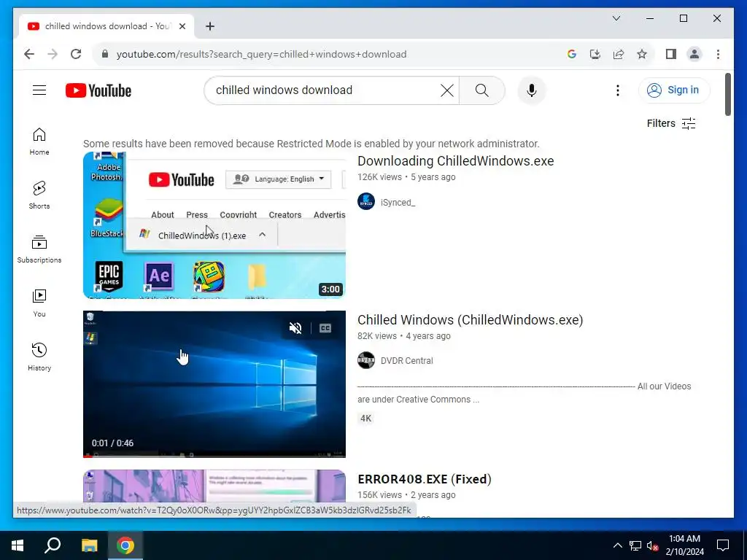Viewport: 747px width, 560px height.
Task: Start voice search with the microphone
Action: (x=532, y=90)
